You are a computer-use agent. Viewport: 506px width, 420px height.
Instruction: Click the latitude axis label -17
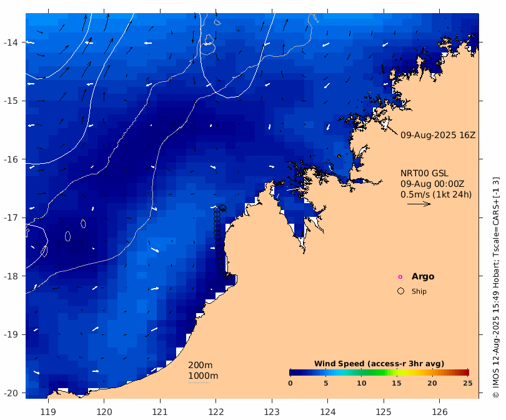pos(11,217)
